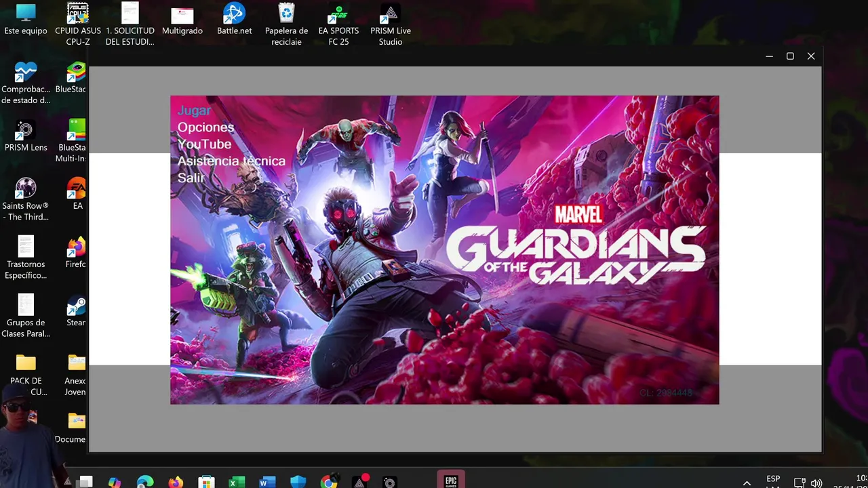Open Copilot from the taskbar
This screenshot has height=488, width=868.
(115, 483)
